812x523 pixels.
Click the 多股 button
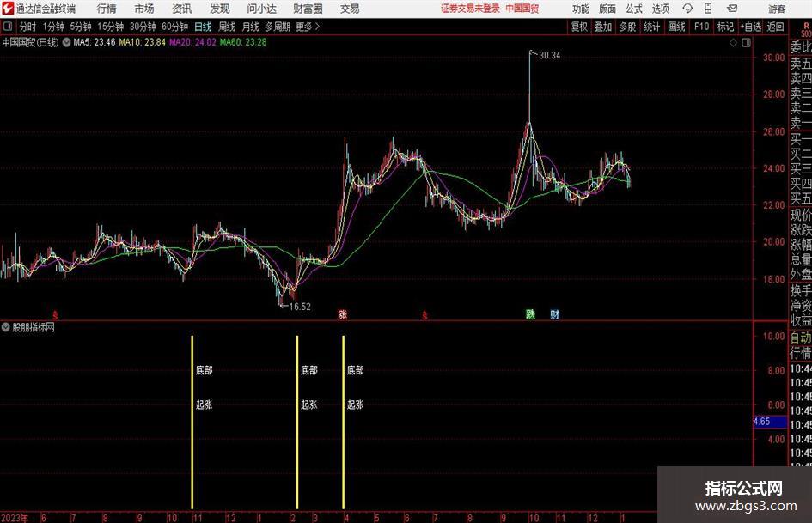tap(627, 27)
